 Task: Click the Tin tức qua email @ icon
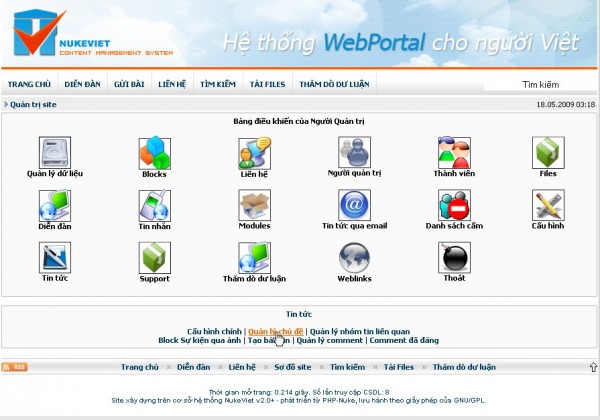[x=354, y=205]
